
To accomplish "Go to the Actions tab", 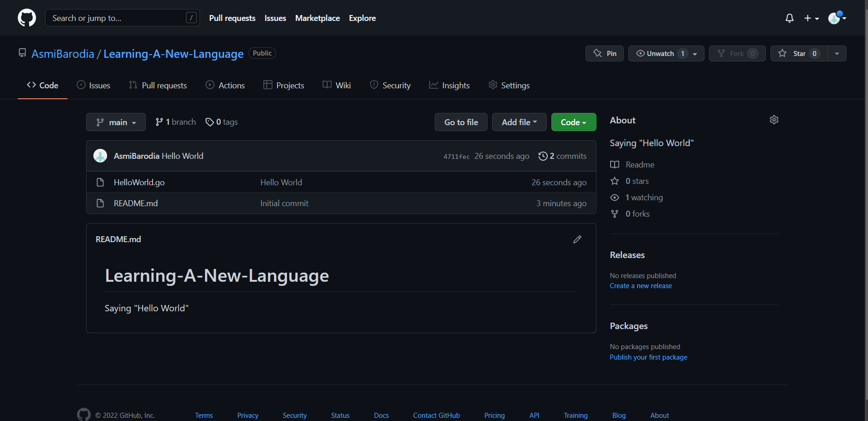I will (225, 86).
